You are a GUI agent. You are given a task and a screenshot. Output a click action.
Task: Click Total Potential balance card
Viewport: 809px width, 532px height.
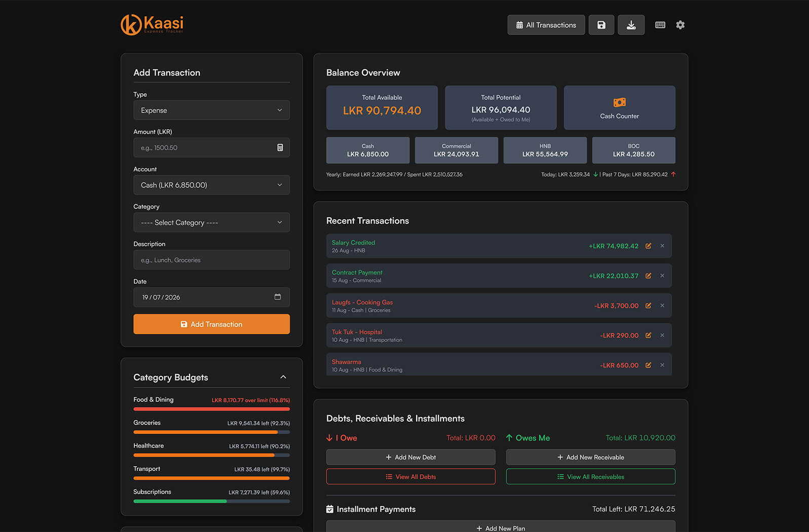pyautogui.click(x=501, y=107)
